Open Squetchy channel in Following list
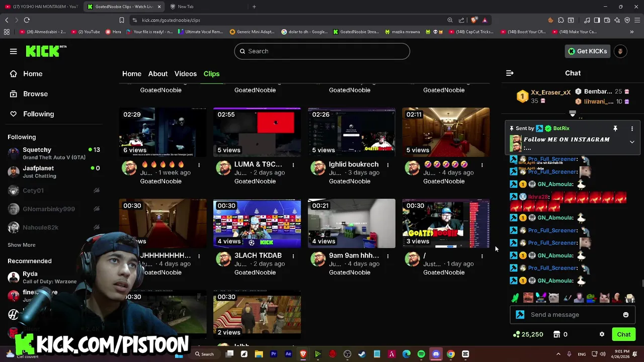Screen dimensions: 644x362 pyautogui.click(x=54, y=153)
